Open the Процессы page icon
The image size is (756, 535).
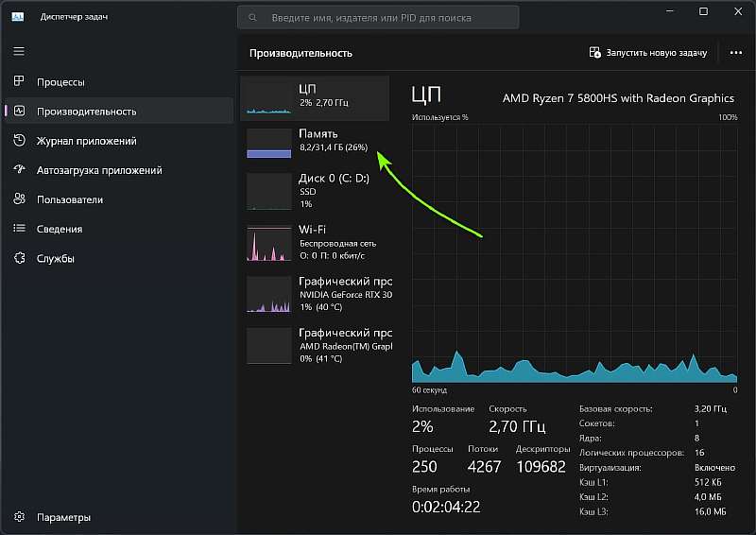19,82
